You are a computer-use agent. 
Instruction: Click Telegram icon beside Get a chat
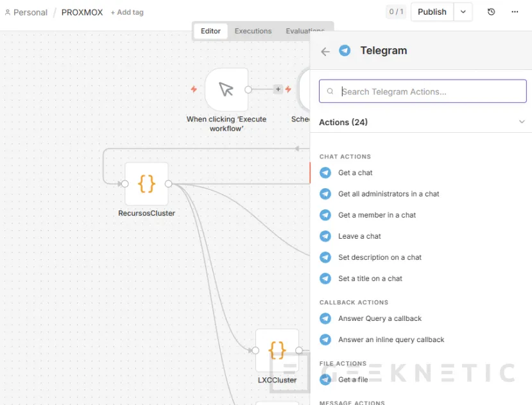(326, 173)
